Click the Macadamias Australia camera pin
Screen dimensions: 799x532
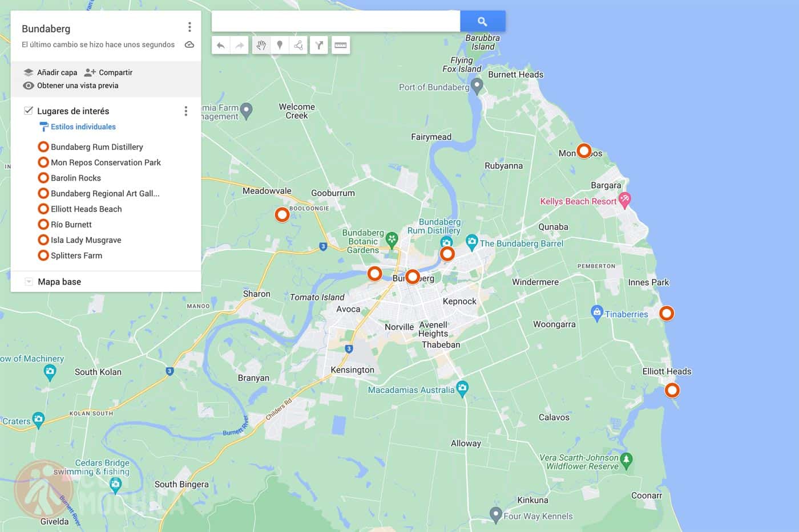click(462, 388)
